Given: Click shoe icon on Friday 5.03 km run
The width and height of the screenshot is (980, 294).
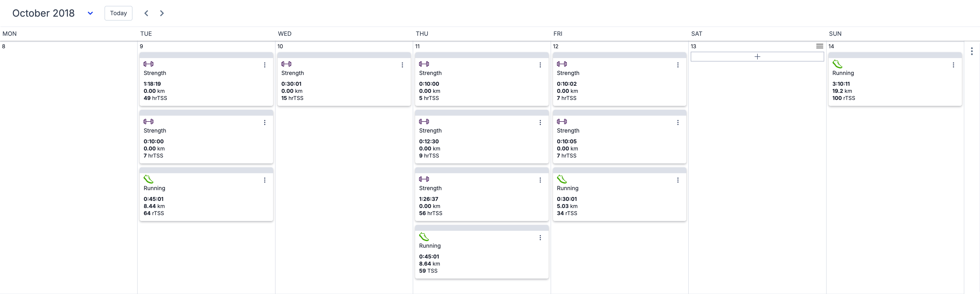Looking at the screenshot, I should [561, 179].
